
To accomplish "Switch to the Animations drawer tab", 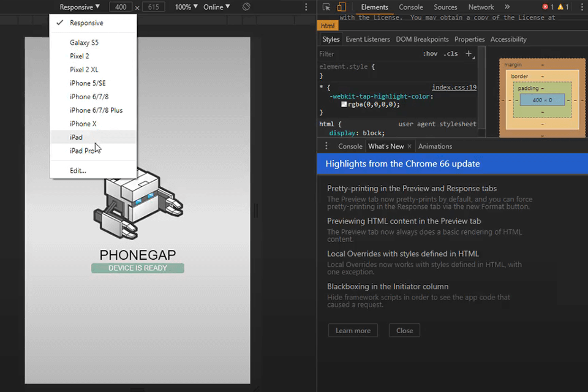I will (435, 146).
